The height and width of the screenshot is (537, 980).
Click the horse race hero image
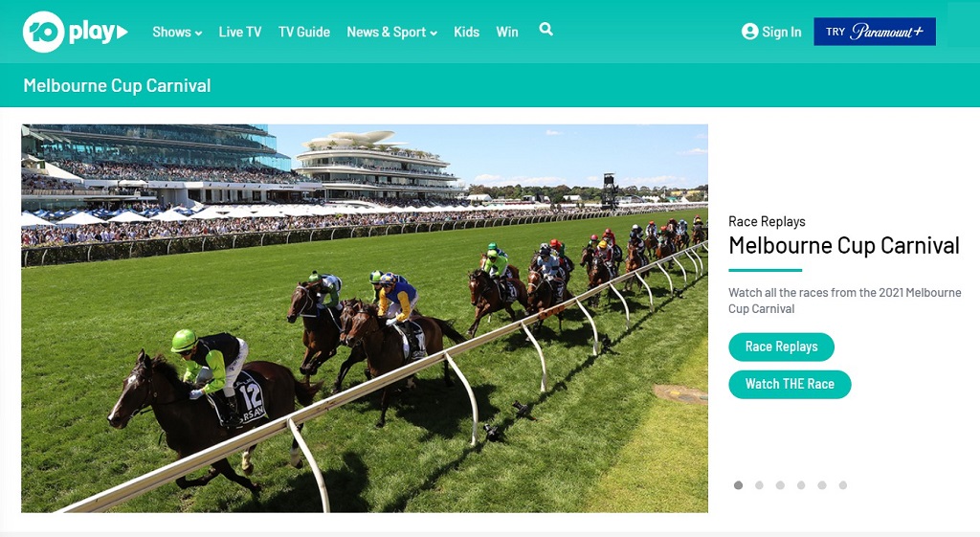coord(365,318)
